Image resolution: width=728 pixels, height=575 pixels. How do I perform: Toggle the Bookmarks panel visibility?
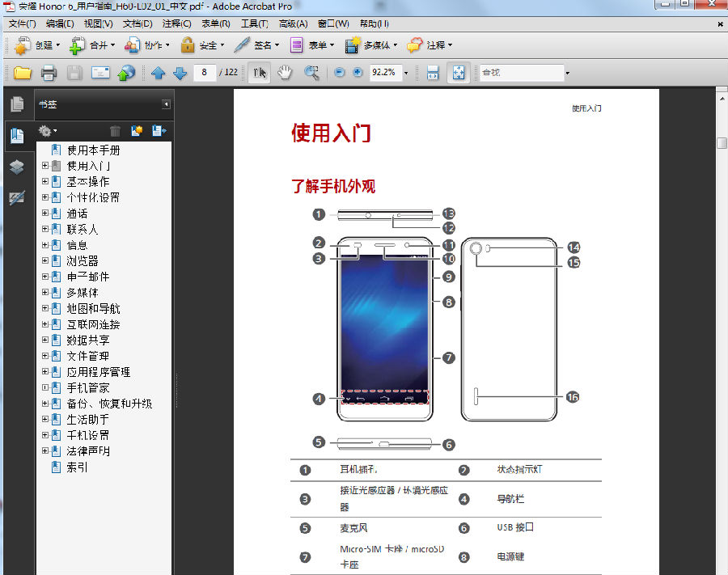[x=17, y=136]
